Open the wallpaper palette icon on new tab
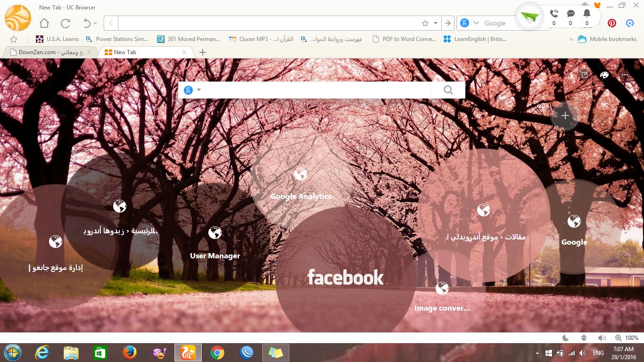Viewport: 644px width, 362px height. coord(604,74)
